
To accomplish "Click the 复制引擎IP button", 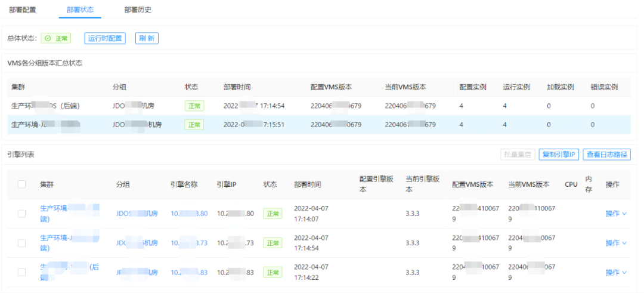I will pyautogui.click(x=559, y=155).
